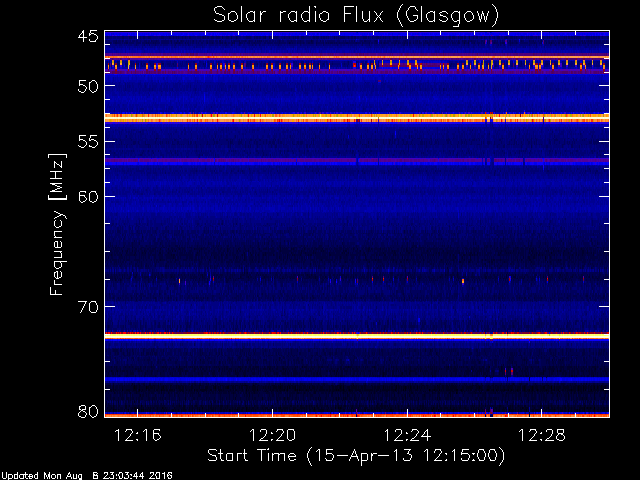Viewport: 640px width, 480px height.
Task: Select the 45 frequency tick label
Action: click(88, 36)
